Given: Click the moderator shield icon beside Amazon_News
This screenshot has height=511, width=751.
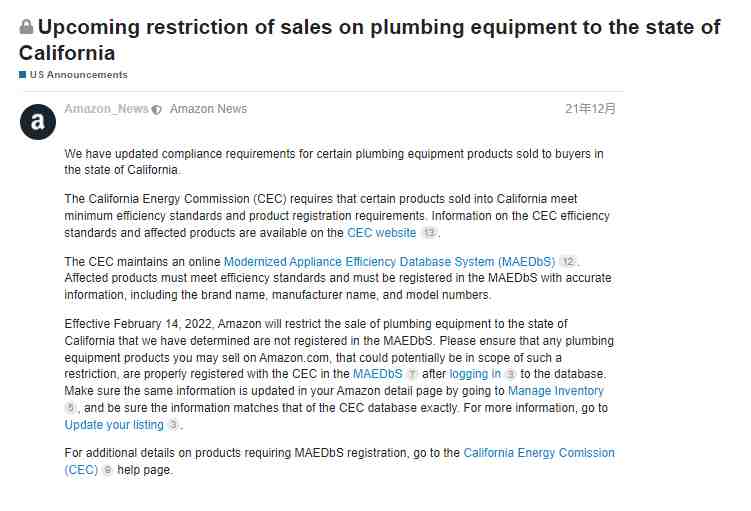Looking at the screenshot, I should coord(156,110).
